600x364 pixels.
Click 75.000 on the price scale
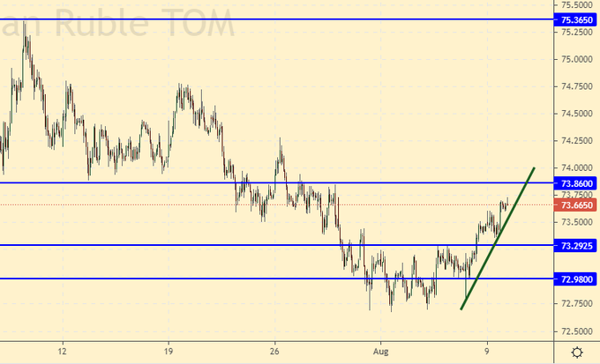click(x=574, y=59)
